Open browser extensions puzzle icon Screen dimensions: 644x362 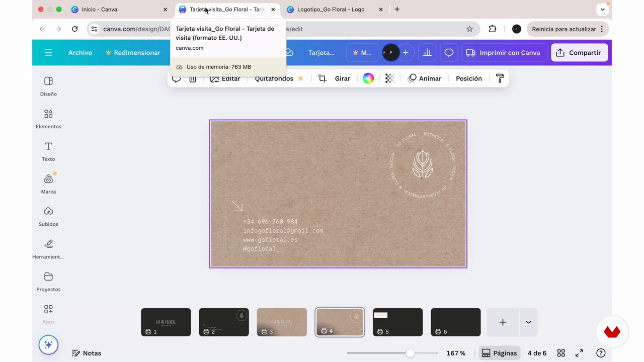pos(493,29)
